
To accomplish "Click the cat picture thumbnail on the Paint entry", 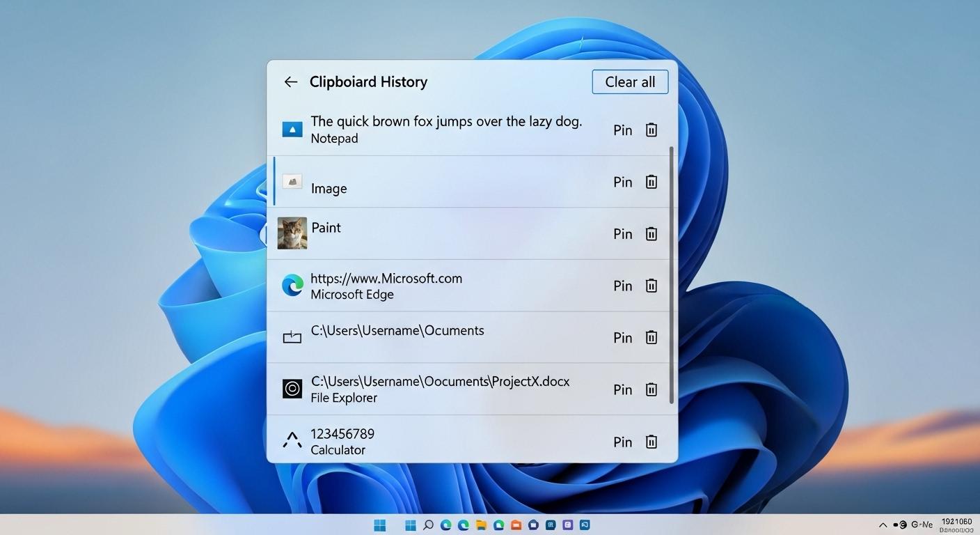I will (x=292, y=233).
